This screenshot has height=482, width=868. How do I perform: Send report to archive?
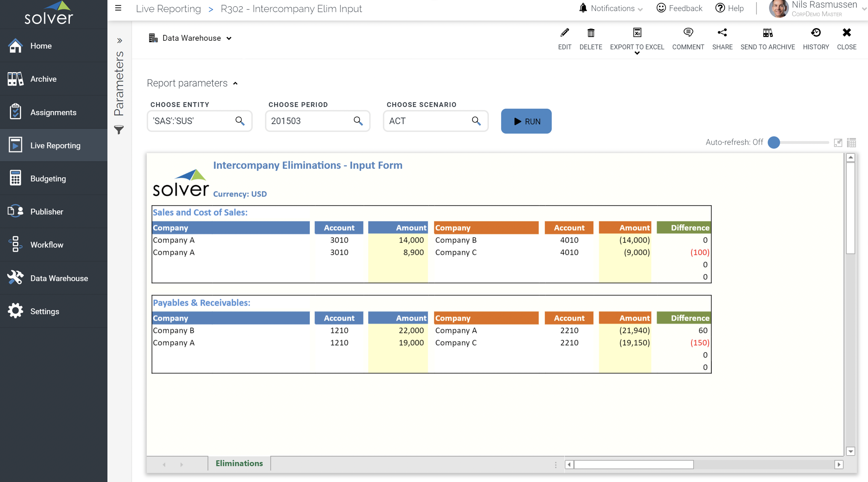[767, 33]
